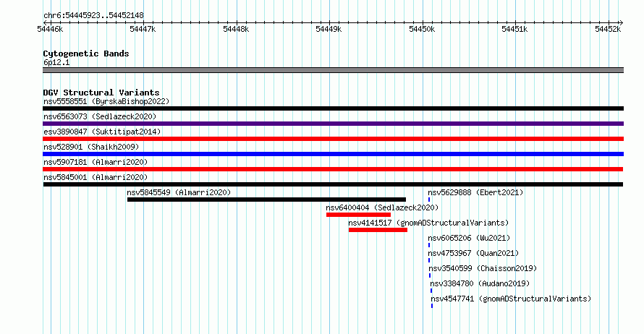Screen dimensions: 644x334
Task: Click the 54446k ruler tick label
Action: 50,29
